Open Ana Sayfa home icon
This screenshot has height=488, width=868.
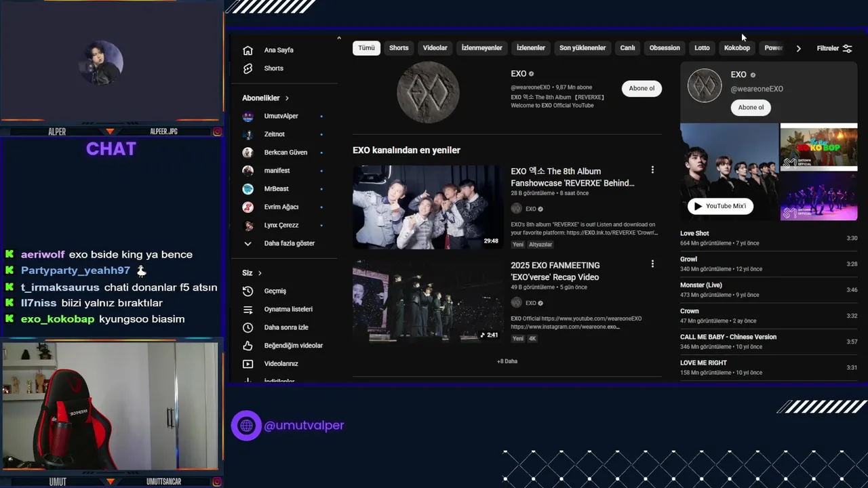coord(248,50)
